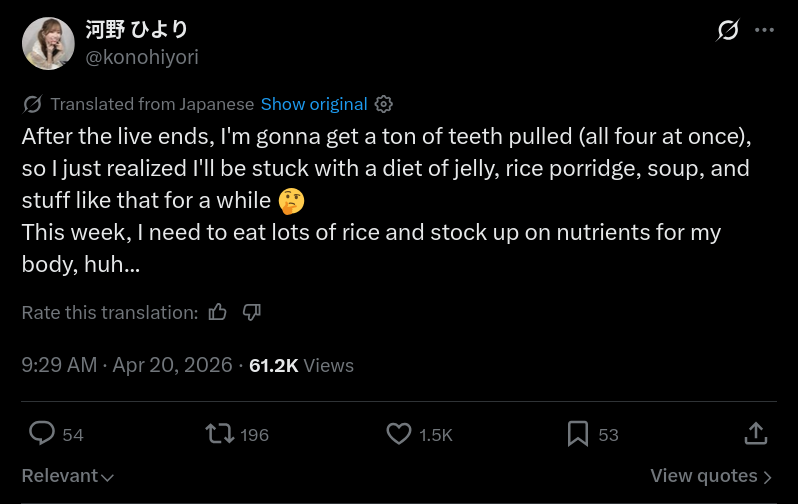The height and width of the screenshot is (504, 798).
Task: Rate translation with thumbs up
Action: pyautogui.click(x=218, y=312)
